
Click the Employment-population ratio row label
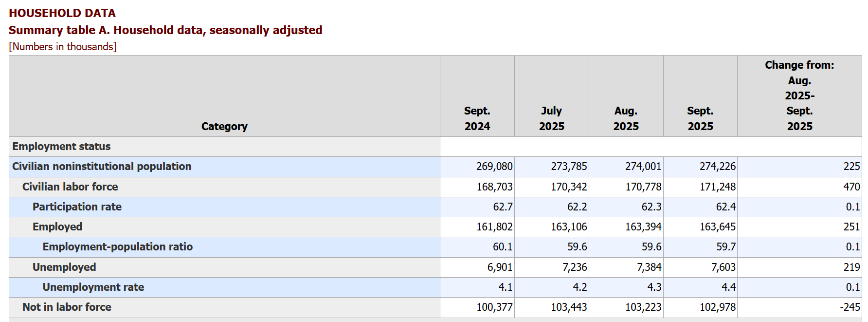117,247
